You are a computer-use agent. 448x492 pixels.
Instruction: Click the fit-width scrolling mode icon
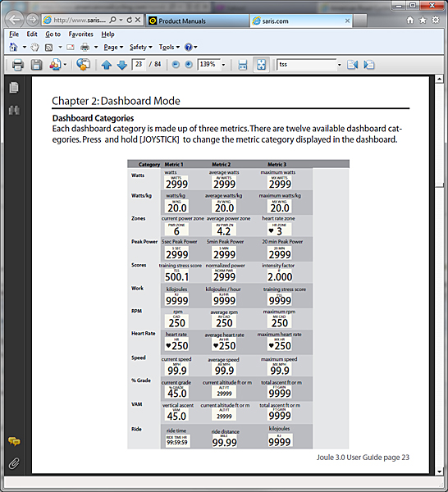click(243, 65)
